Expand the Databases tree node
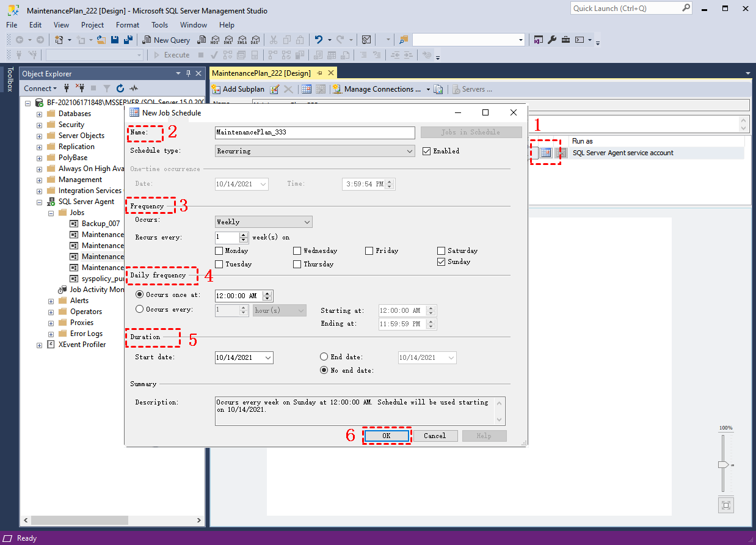The width and height of the screenshot is (756, 545). click(40, 114)
